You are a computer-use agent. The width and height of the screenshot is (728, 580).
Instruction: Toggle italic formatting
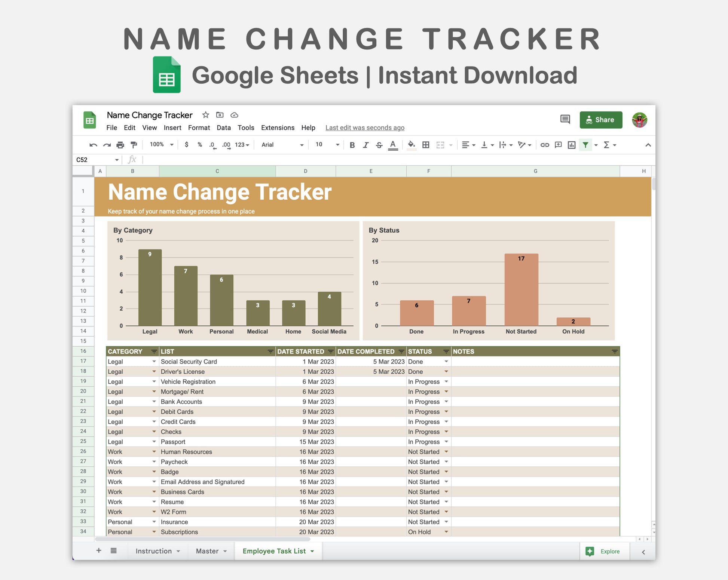coord(365,145)
